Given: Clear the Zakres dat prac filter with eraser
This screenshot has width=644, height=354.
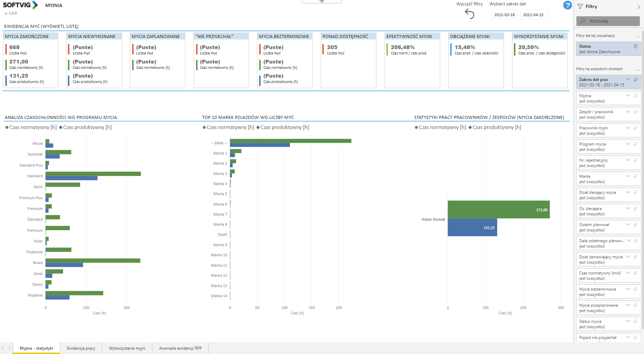Looking at the screenshot, I should pyautogui.click(x=635, y=80).
